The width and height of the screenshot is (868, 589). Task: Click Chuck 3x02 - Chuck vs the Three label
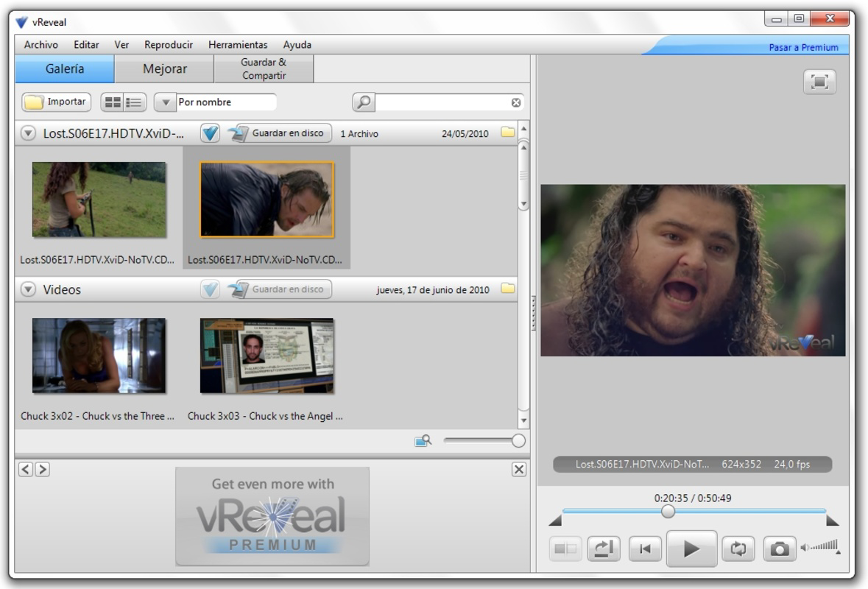click(97, 416)
